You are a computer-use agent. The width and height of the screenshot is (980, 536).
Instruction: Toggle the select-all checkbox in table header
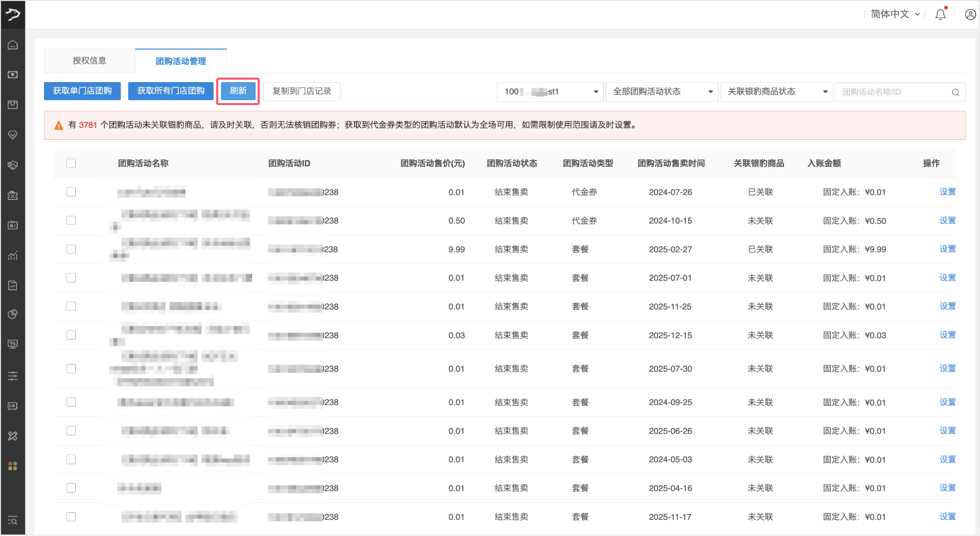(71, 163)
